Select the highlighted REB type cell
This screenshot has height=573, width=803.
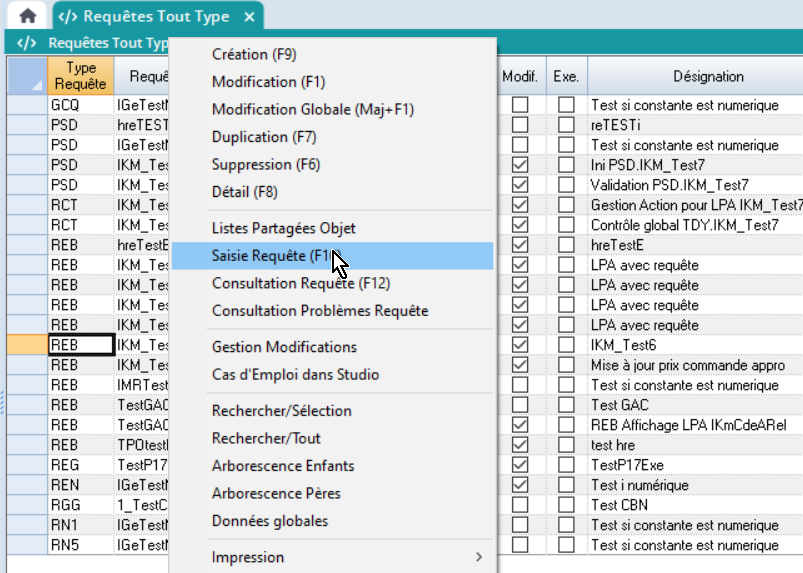(x=78, y=345)
